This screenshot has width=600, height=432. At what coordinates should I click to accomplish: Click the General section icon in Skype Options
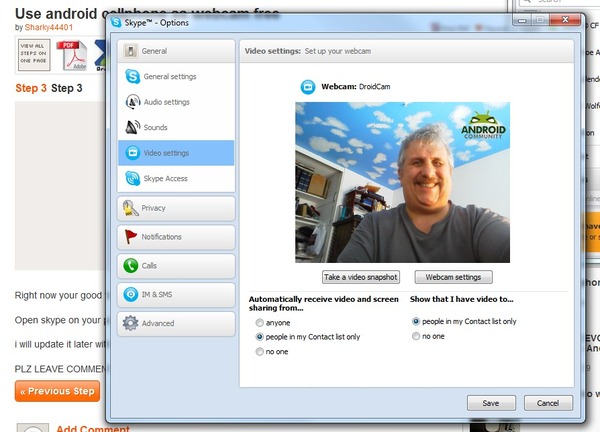pos(130,51)
